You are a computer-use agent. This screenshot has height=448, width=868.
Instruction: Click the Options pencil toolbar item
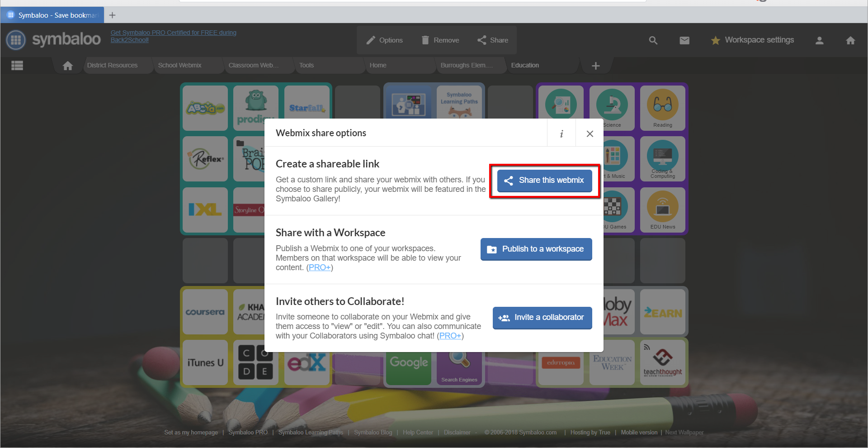[385, 40]
